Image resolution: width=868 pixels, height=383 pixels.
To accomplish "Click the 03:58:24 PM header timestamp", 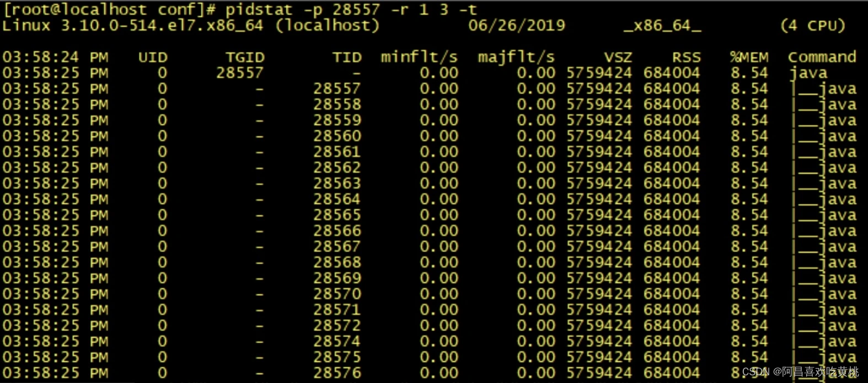I will [x=55, y=57].
